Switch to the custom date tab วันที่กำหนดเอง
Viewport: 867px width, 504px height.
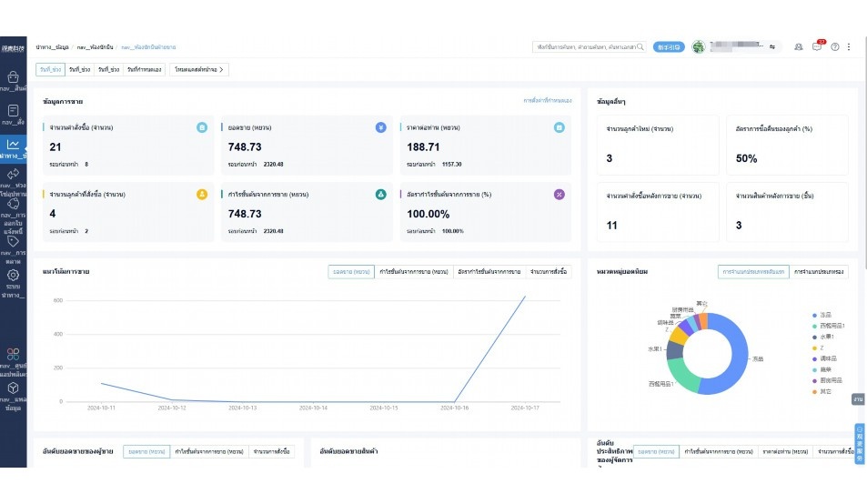point(145,69)
